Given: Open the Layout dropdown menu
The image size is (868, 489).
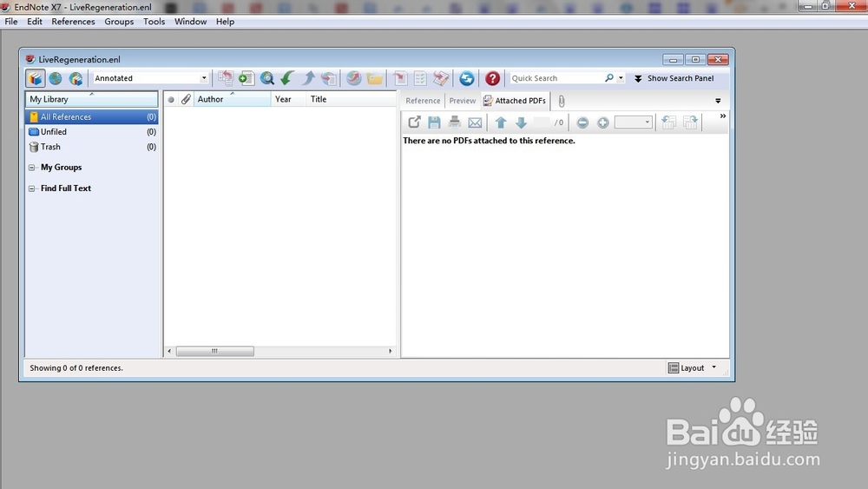Looking at the screenshot, I should [693, 367].
